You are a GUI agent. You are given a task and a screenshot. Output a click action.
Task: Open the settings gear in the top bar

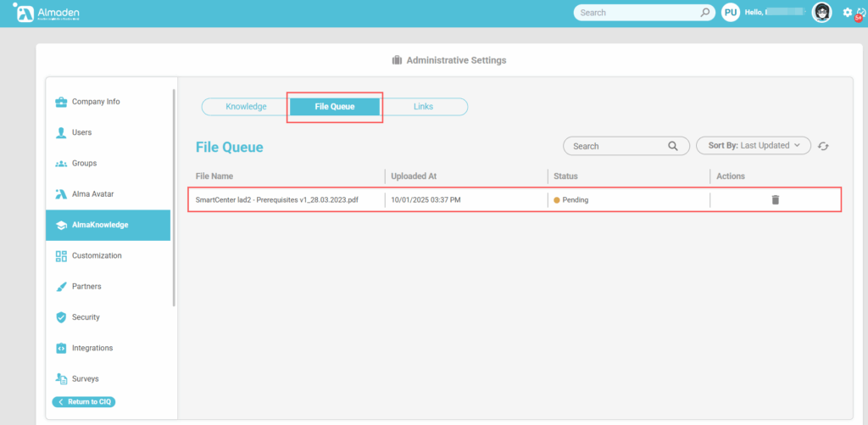pyautogui.click(x=847, y=13)
